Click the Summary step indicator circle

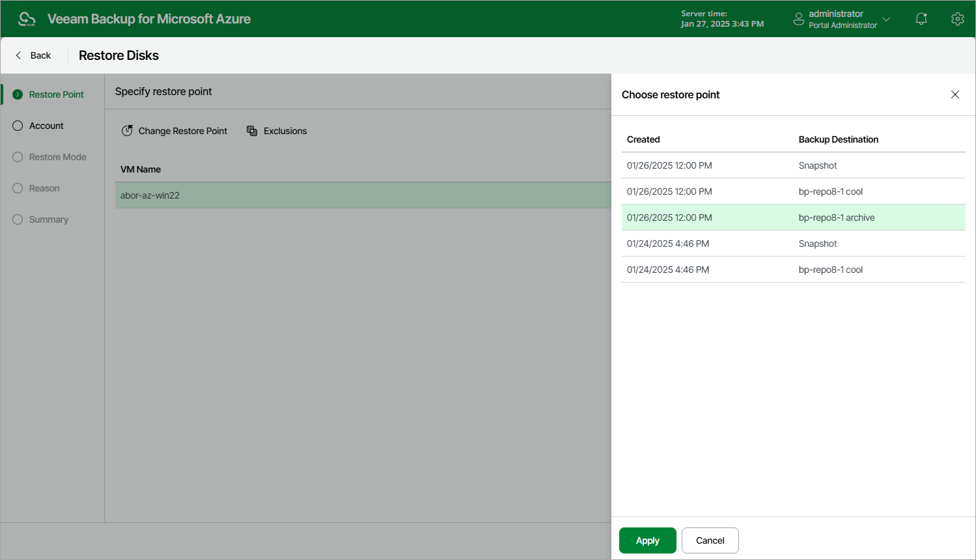coord(18,219)
